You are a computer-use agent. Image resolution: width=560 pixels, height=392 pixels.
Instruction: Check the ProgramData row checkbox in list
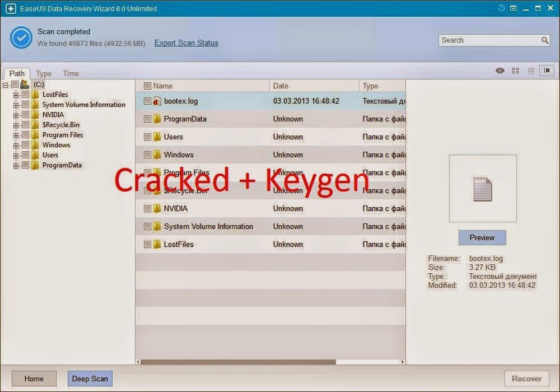tap(147, 119)
